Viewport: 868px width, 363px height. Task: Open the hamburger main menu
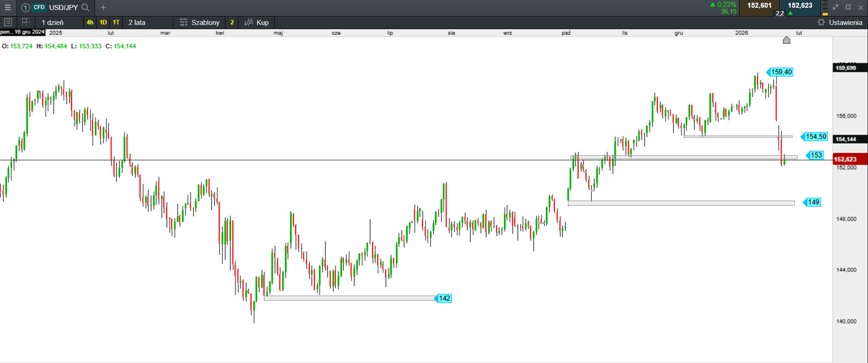(x=8, y=7)
